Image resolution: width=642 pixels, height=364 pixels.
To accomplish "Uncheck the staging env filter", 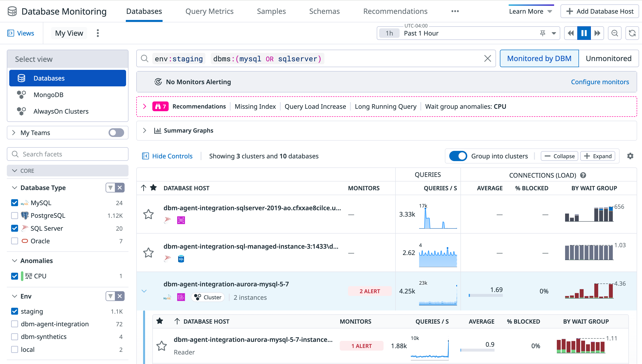I will coord(15,311).
